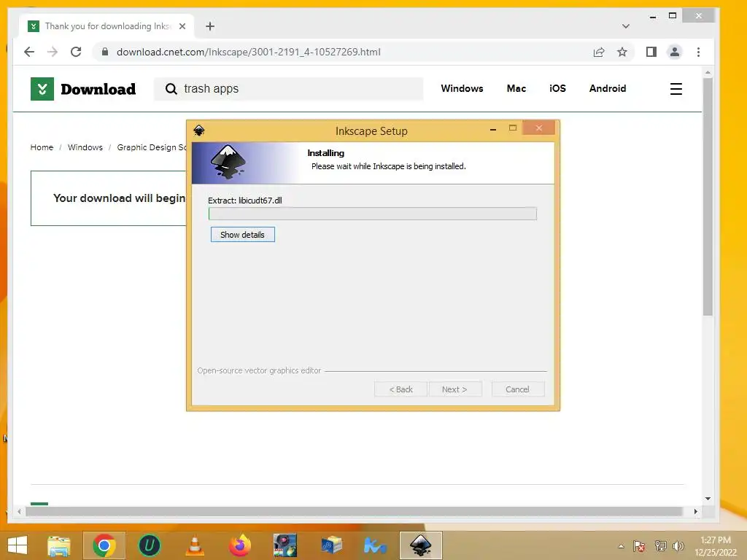Click the Download wordmark link

98,89
